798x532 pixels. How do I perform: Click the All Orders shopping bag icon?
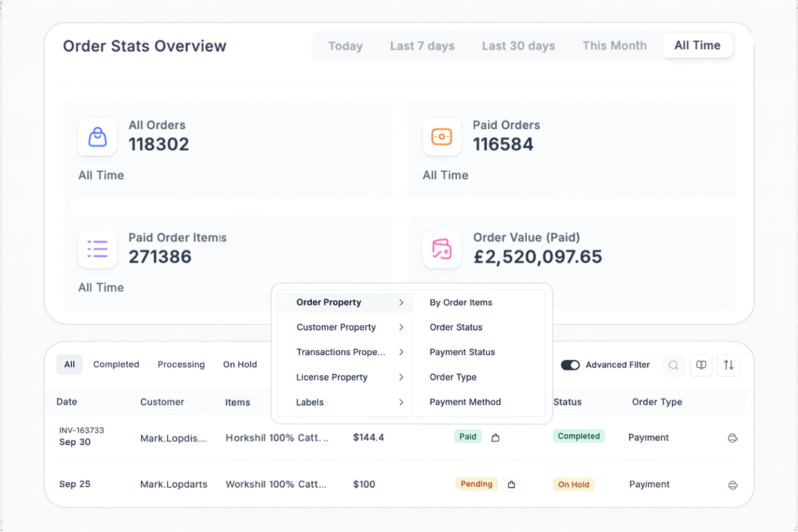[x=98, y=137]
